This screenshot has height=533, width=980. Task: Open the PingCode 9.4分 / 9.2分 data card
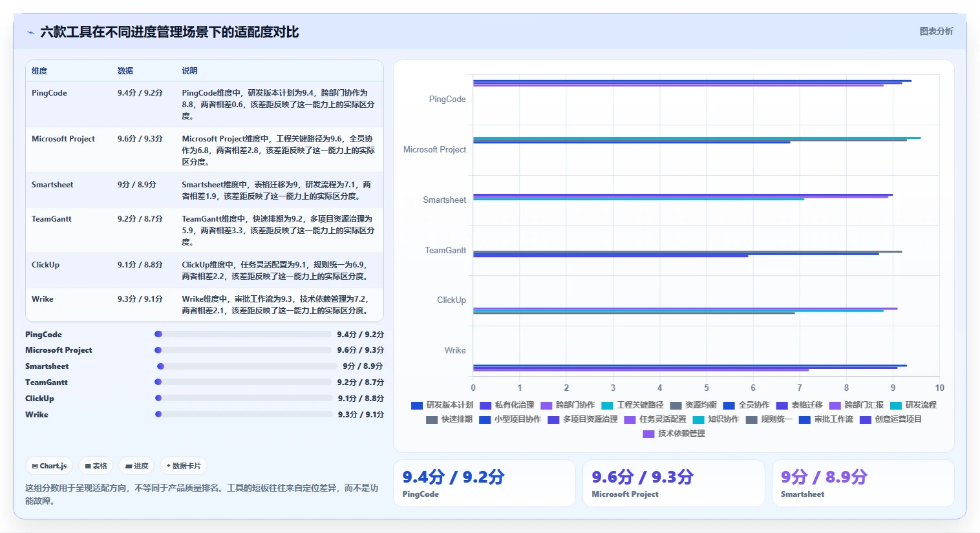(484, 483)
